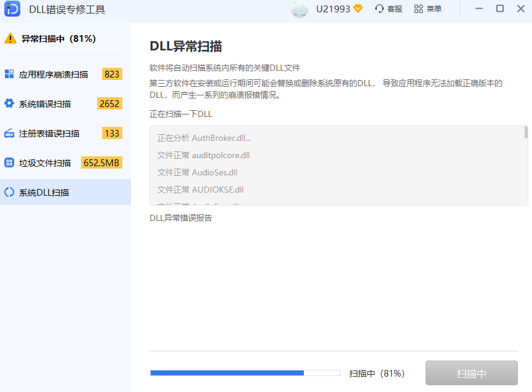Click the 652.5MB junk size badge
This screenshot has width=532, height=392.
click(x=103, y=162)
